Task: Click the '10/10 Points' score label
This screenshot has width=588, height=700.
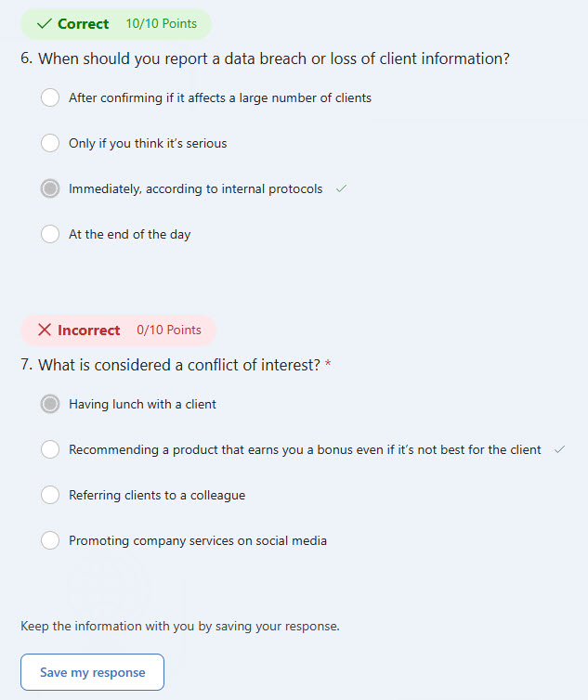Action: click(162, 24)
